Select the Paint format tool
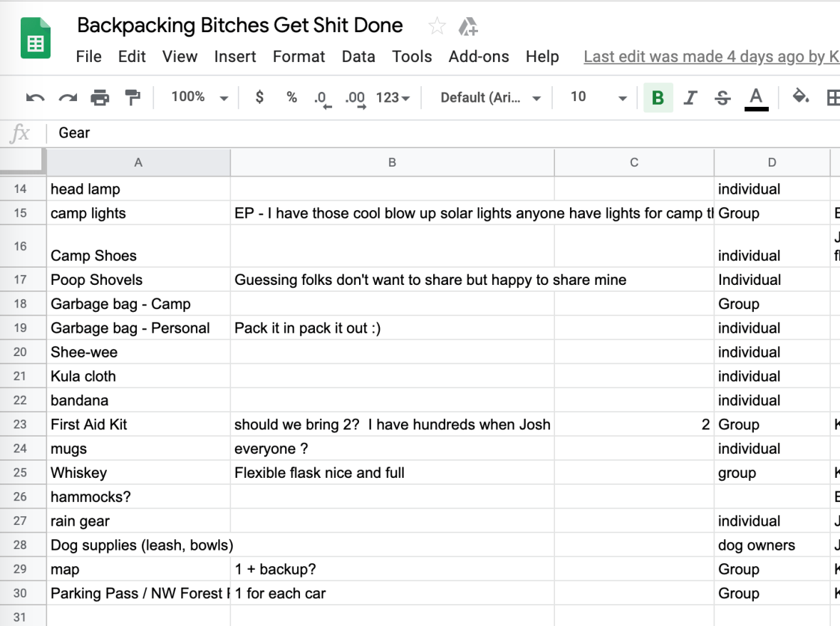 click(x=133, y=96)
